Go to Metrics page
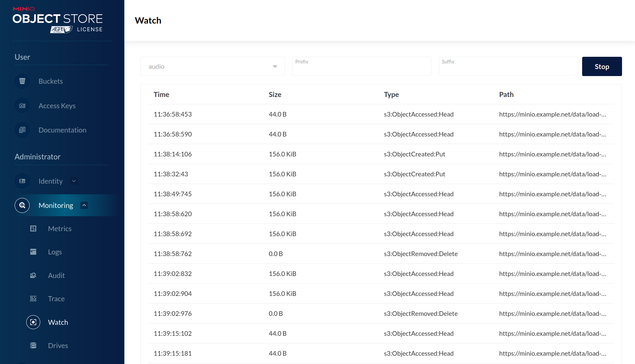635x364 pixels. coord(60,229)
